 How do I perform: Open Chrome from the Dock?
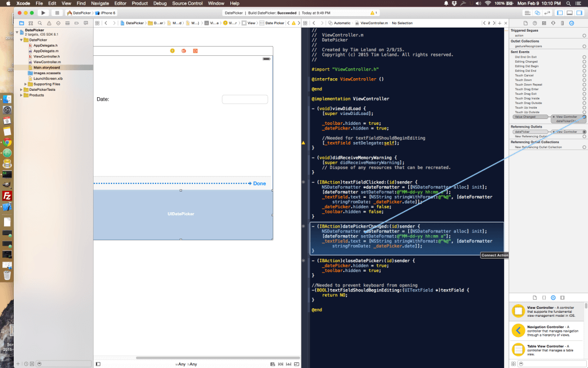click(x=7, y=143)
